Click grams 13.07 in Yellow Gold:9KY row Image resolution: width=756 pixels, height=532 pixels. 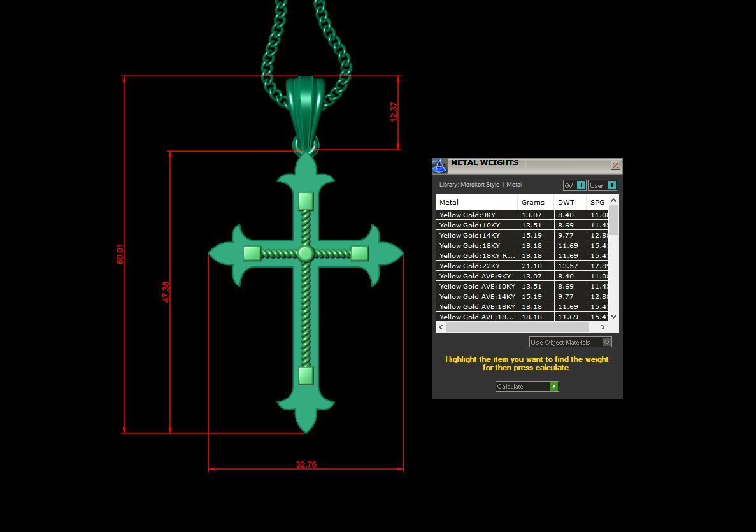tap(532, 215)
